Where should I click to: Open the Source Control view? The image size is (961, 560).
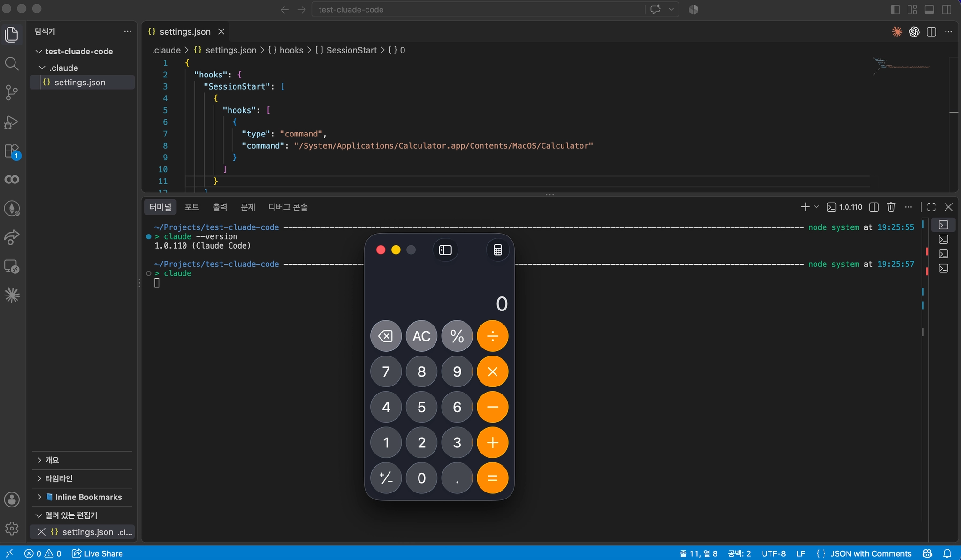(12, 92)
